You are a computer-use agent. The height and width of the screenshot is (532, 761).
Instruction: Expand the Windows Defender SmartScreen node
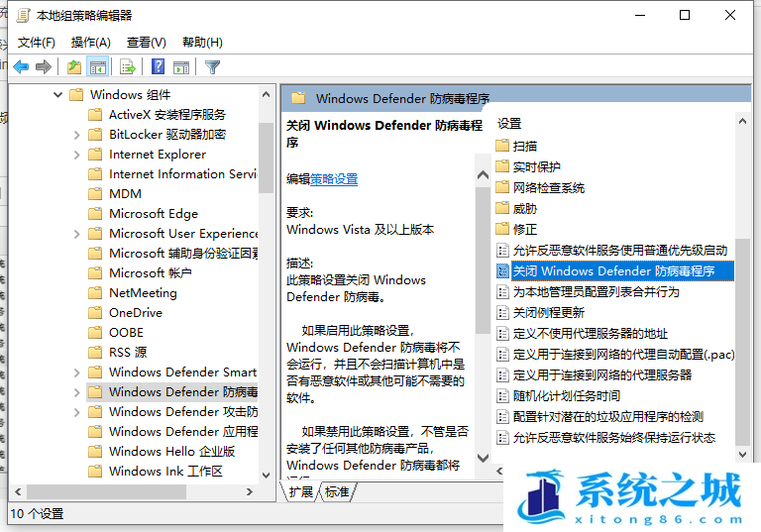click(x=76, y=372)
